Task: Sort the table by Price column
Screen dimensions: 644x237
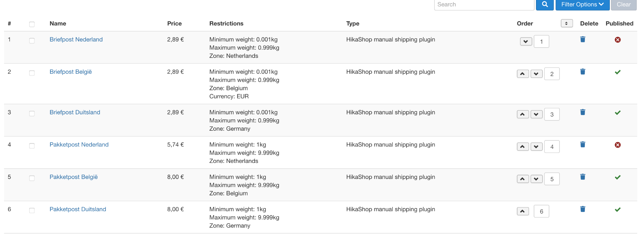Action: click(x=174, y=23)
